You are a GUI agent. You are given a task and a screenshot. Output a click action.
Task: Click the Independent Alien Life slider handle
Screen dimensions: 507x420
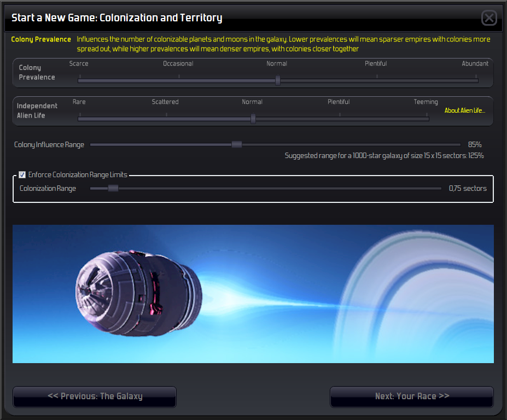pyautogui.click(x=253, y=119)
